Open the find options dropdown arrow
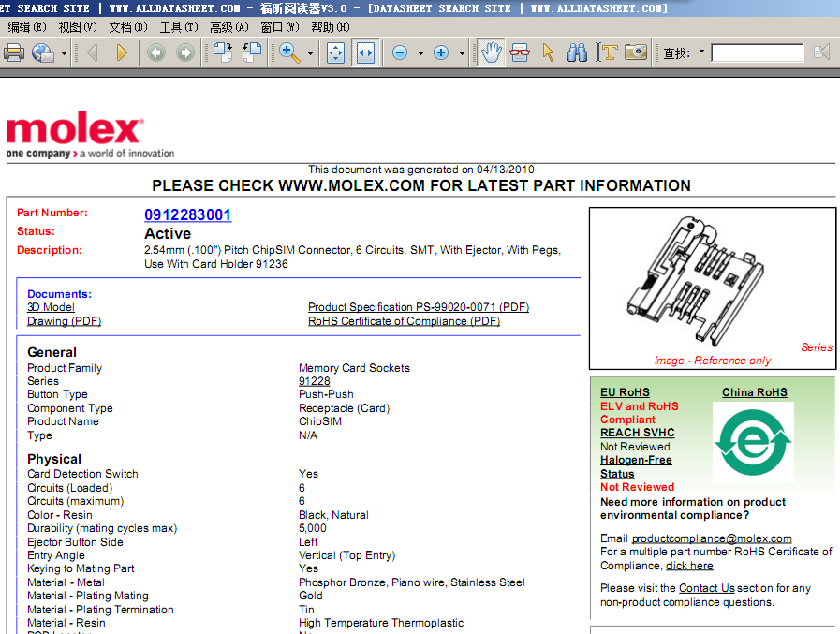Screen dimensions: 840x634 coord(701,52)
